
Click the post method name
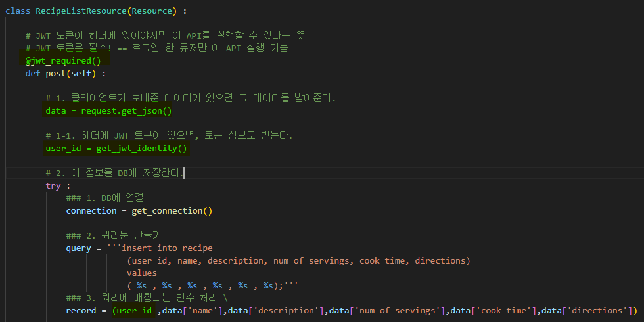[x=56, y=74]
